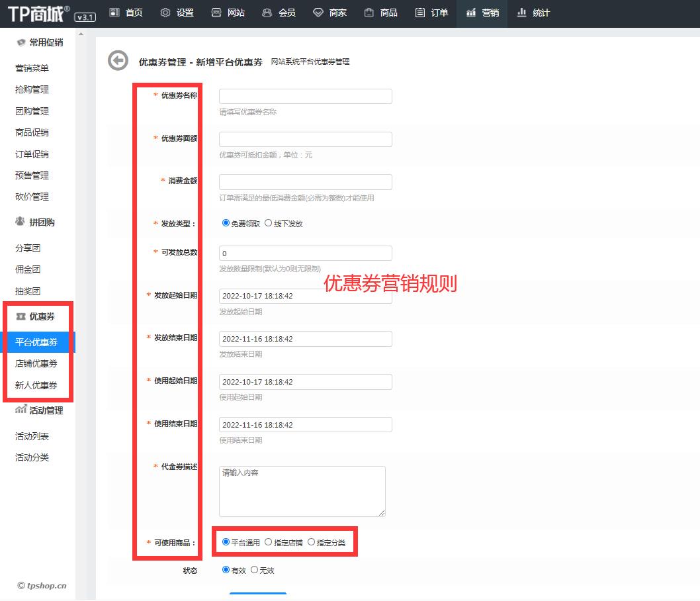Click the 会员 members icon in navbar

pos(267,13)
